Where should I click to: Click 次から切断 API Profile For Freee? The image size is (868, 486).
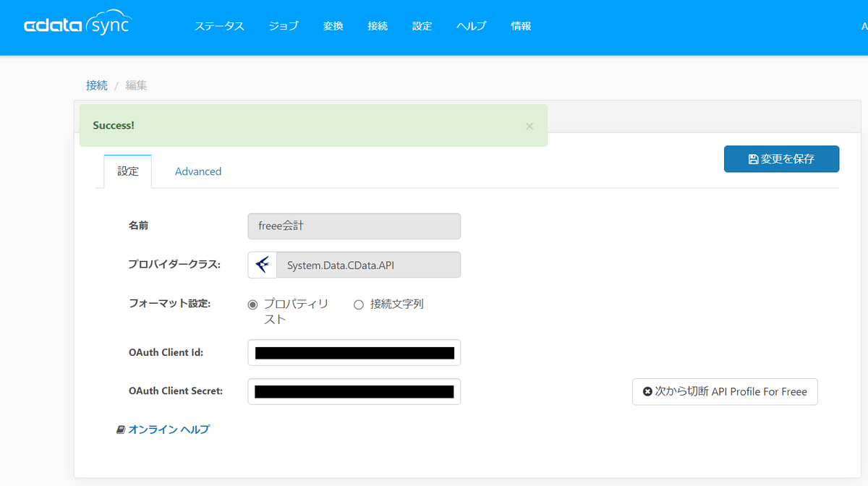pyautogui.click(x=725, y=391)
